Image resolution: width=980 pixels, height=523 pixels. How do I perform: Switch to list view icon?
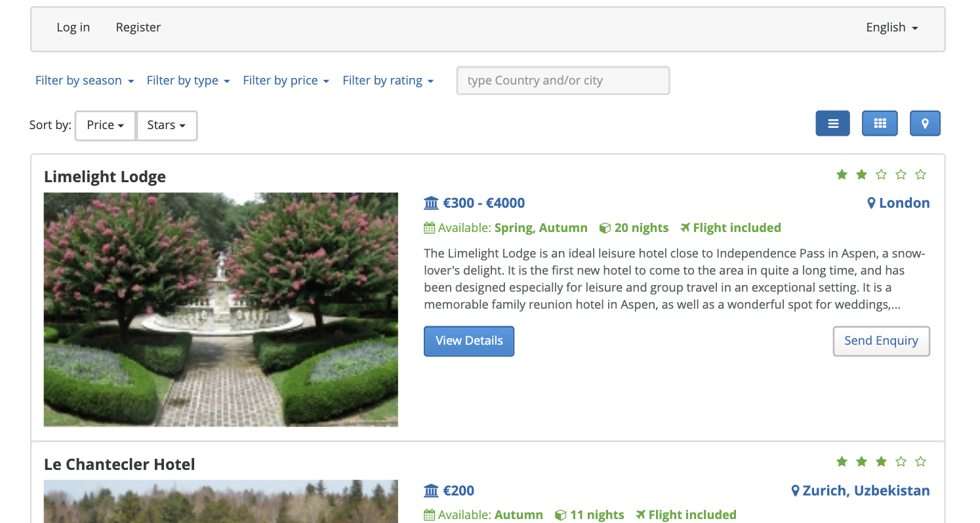(x=832, y=123)
